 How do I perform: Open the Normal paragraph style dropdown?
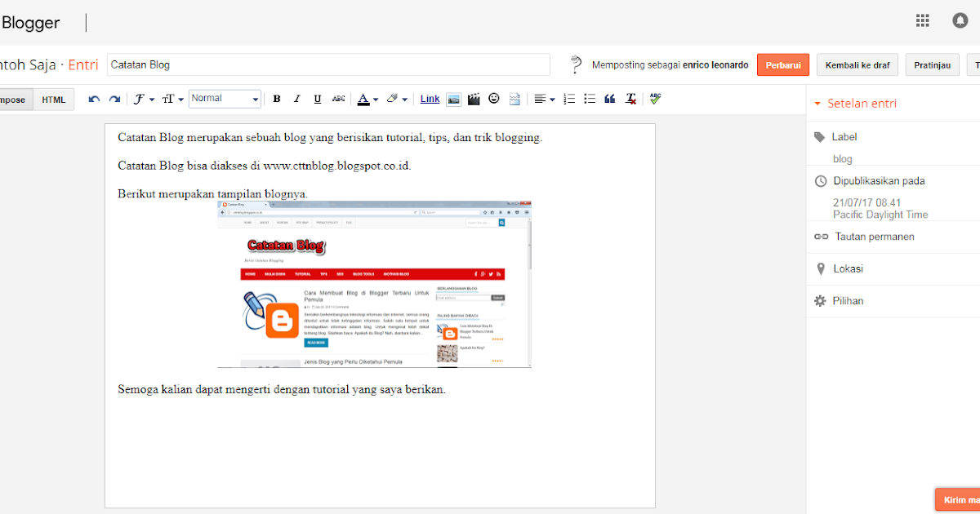pos(225,99)
